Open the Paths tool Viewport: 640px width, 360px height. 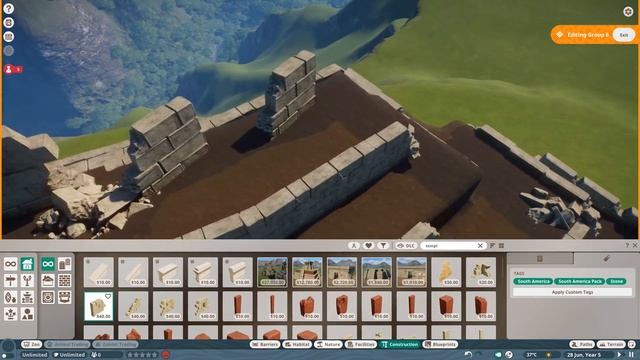582,344
